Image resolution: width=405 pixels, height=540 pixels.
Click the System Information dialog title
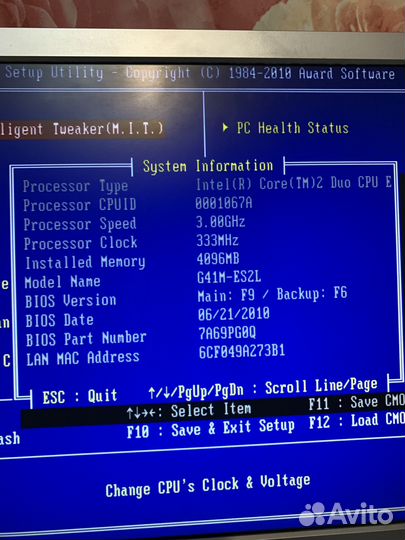click(208, 166)
